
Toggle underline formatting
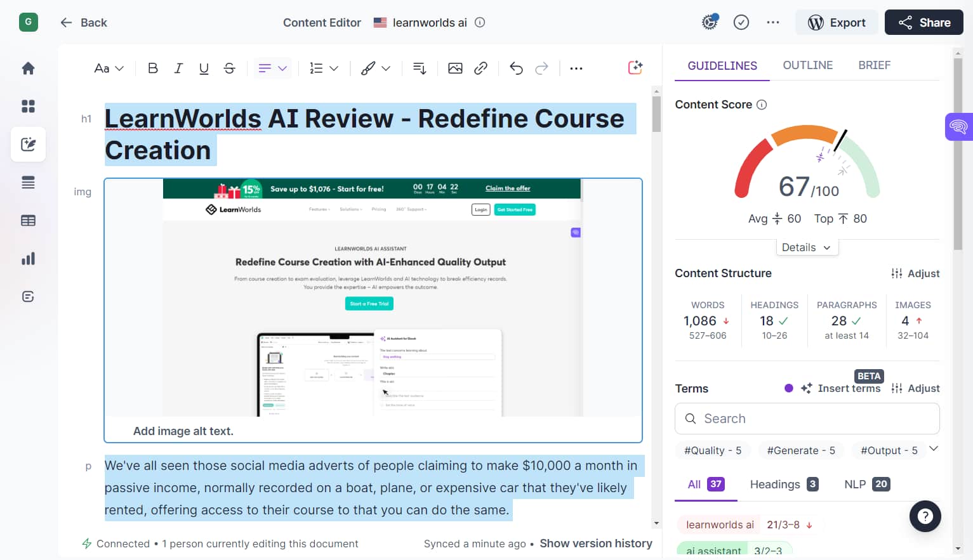tap(204, 68)
